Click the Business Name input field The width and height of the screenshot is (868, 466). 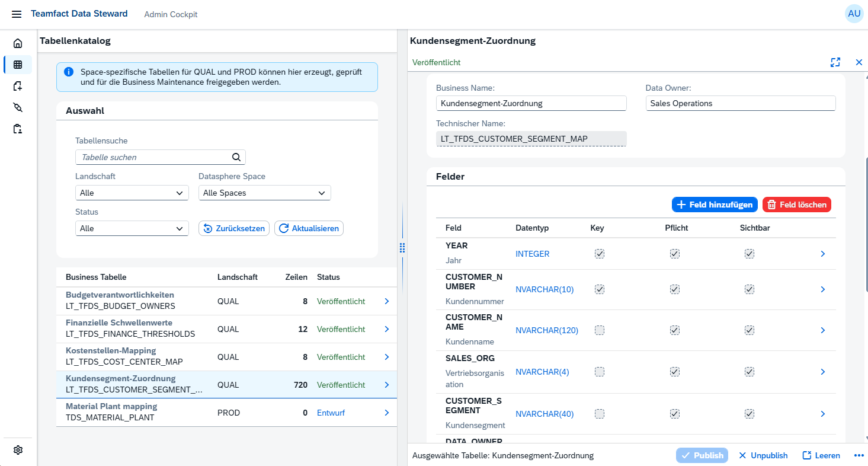click(x=531, y=103)
